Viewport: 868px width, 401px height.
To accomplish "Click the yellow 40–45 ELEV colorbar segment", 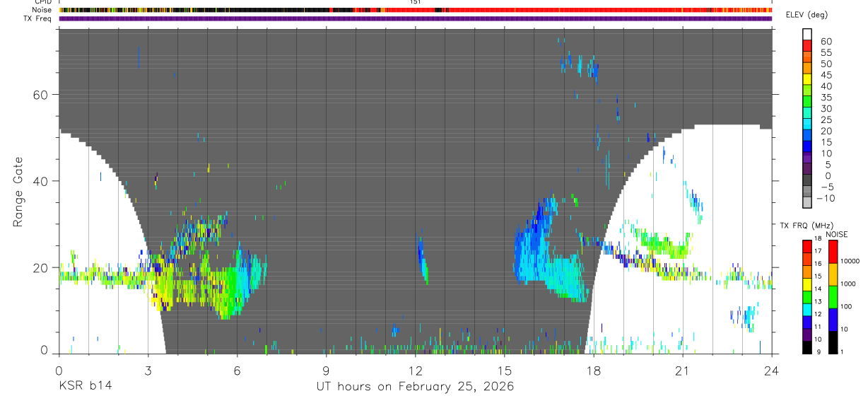I will (x=807, y=81).
